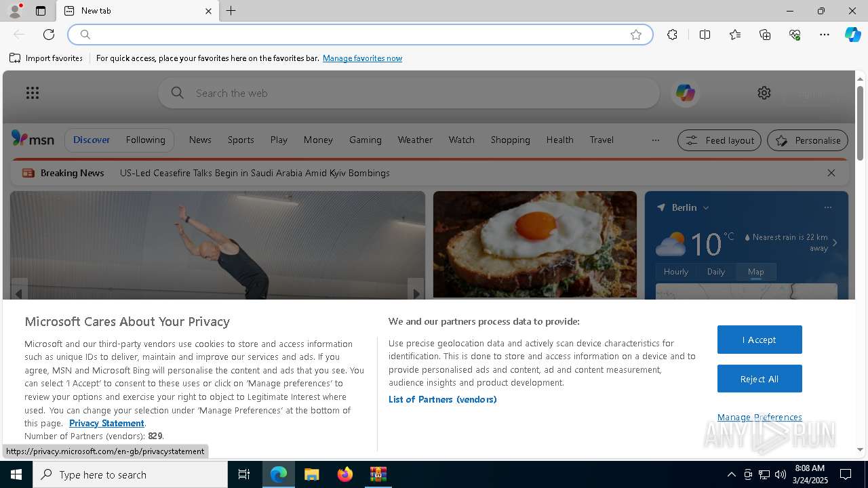
Task: Switch to the Following tab
Action: click(145, 140)
